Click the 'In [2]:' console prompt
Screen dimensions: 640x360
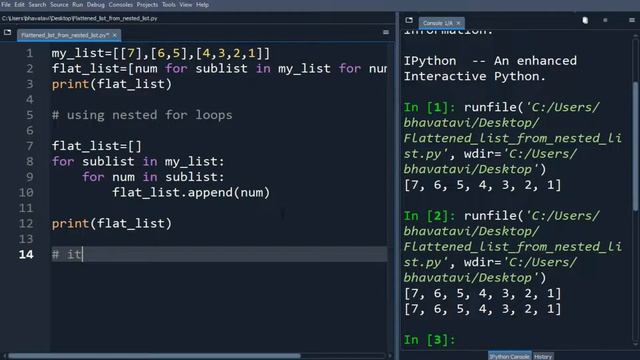[429, 216]
